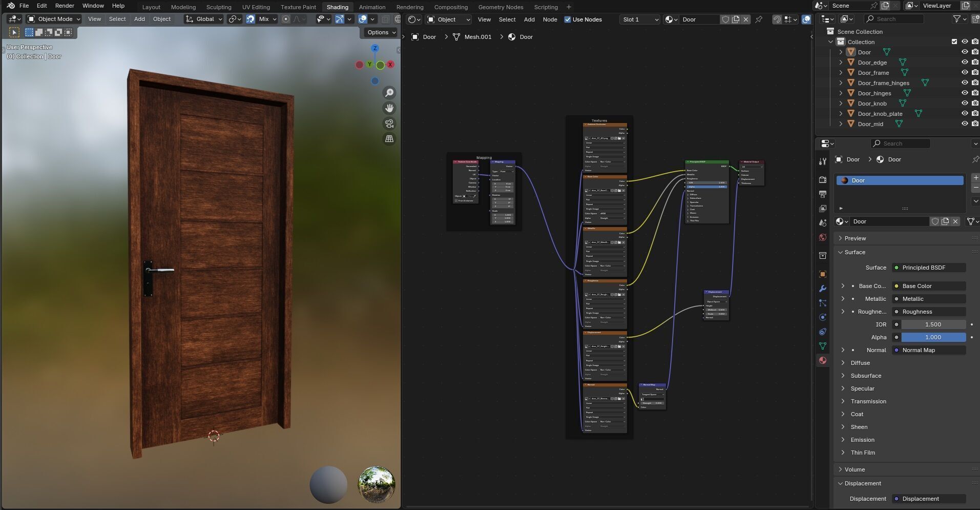Unlink material X icon in node editor header
This screenshot has height=510, width=980.
(x=746, y=19)
